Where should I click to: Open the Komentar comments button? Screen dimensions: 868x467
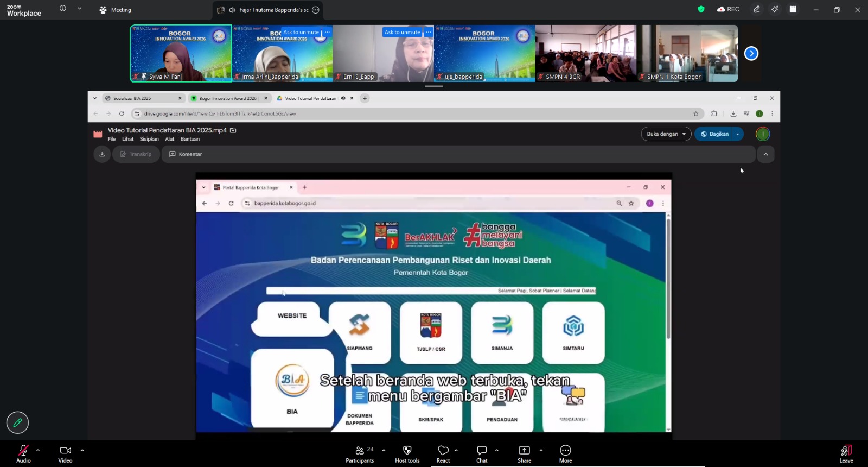(186, 154)
